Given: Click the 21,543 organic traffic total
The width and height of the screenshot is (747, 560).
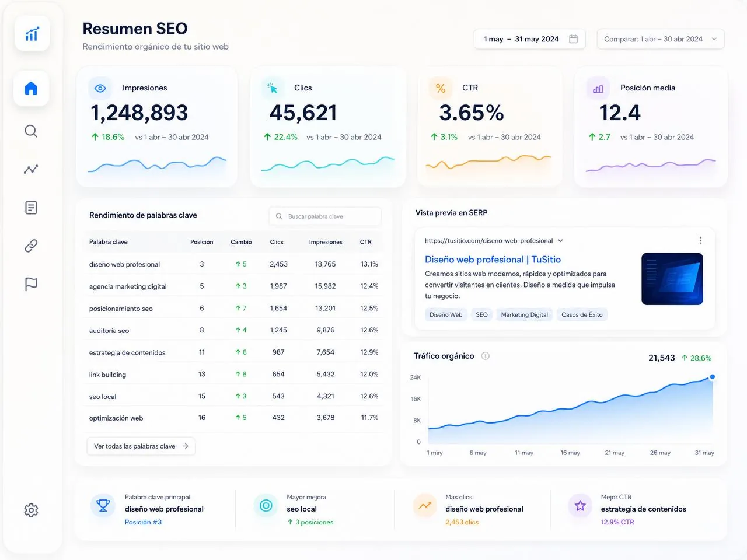Looking at the screenshot, I should (x=661, y=358).
